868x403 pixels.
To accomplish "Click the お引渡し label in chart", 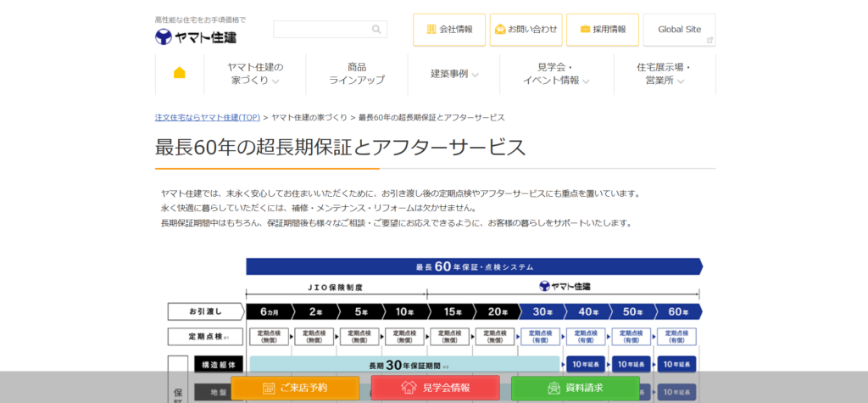I will pos(206,311).
